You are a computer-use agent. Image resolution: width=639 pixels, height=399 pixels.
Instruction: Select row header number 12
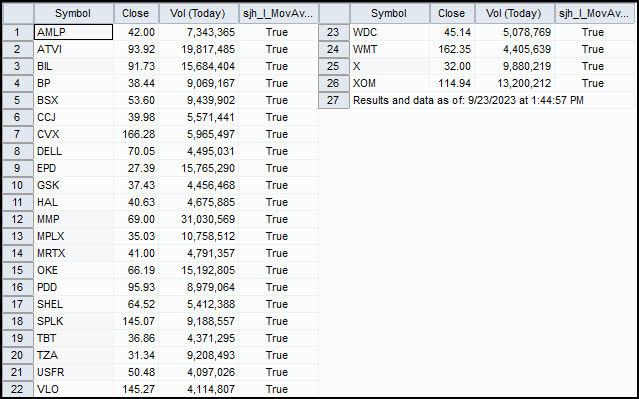click(18, 219)
